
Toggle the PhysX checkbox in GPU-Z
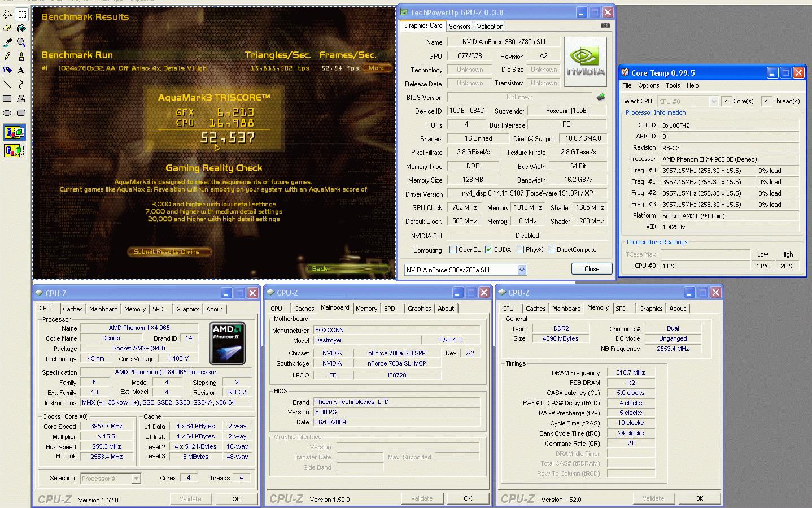pyautogui.click(x=520, y=250)
